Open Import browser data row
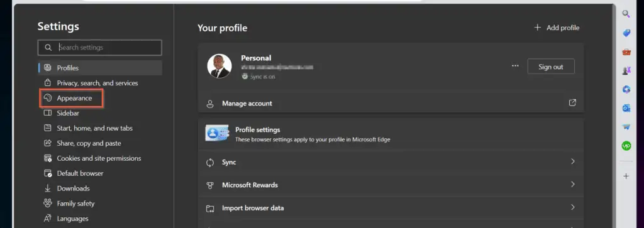 pyautogui.click(x=391, y=208)
